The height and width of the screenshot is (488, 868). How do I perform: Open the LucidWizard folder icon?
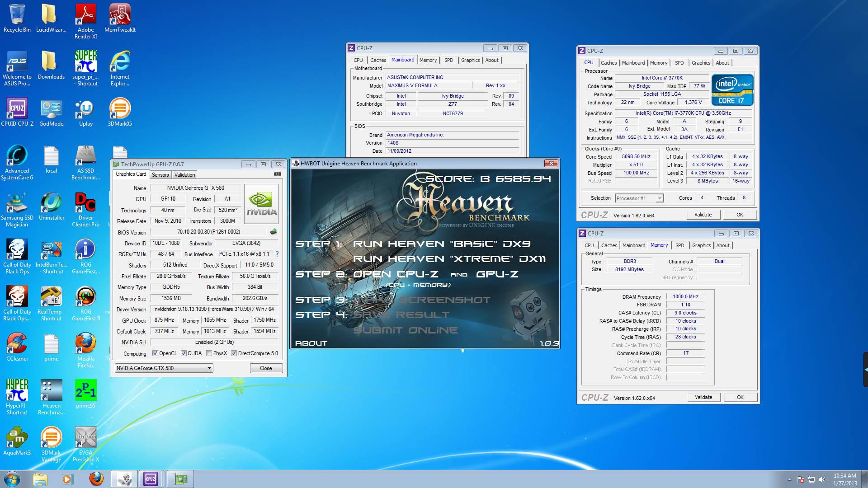[51, 18]
